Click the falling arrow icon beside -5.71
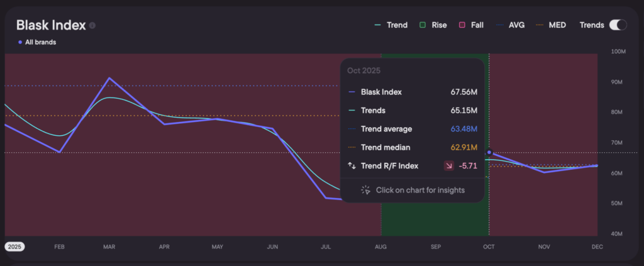This screenshot has height=266, width=644. pyautogui.click(x=448, y=166)
